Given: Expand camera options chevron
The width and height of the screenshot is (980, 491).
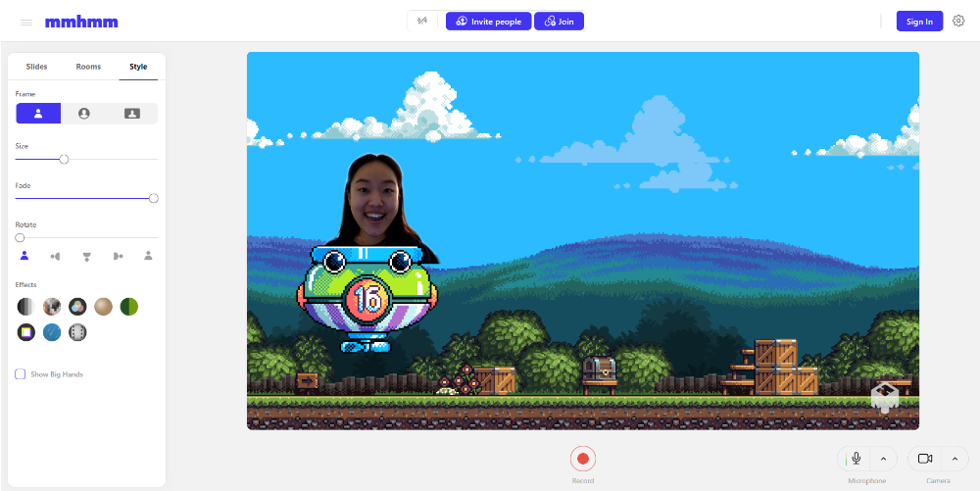Looking at the screenshot, I should coord(955,459).
